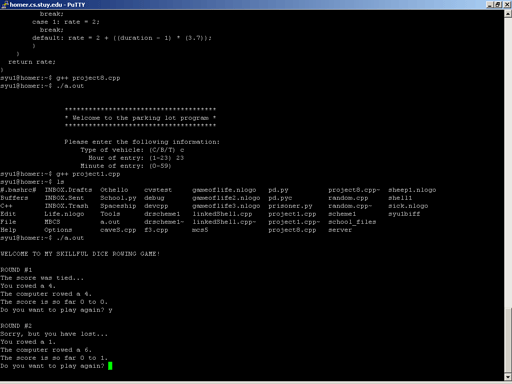Click the green terminal cursor block
Viewport: 512px width, 384px height.
coord(110,366)
